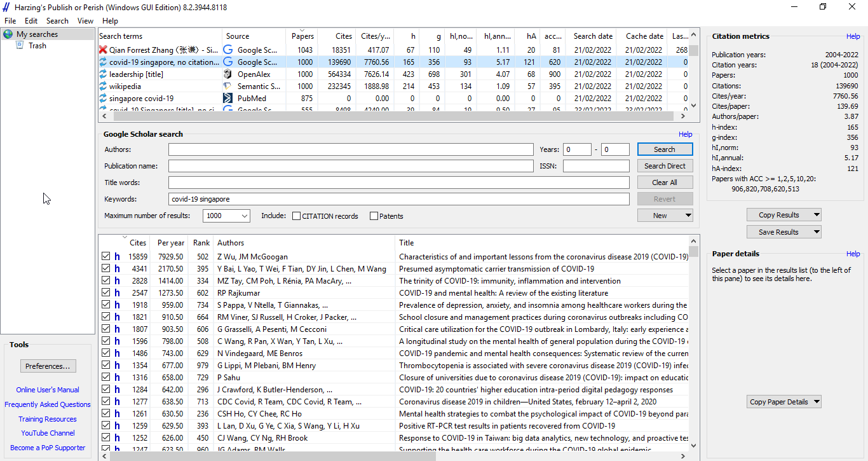Click refresh icon of singapore covid-19 row
This screenshot has width=868, height=461.
coord(103,99)
